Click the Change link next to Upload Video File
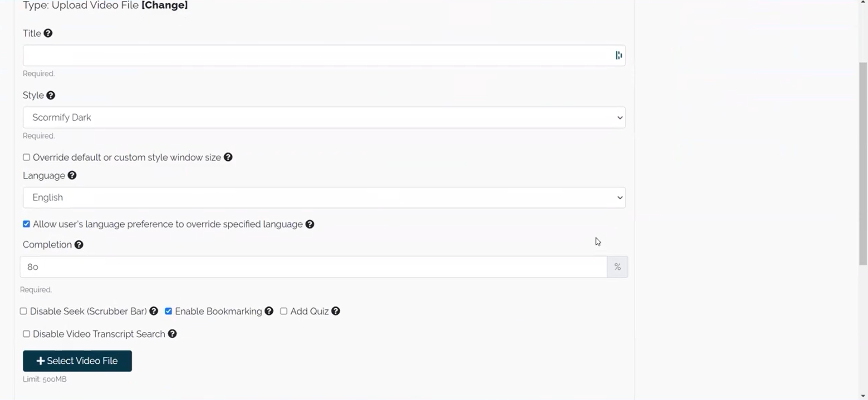 164,5
